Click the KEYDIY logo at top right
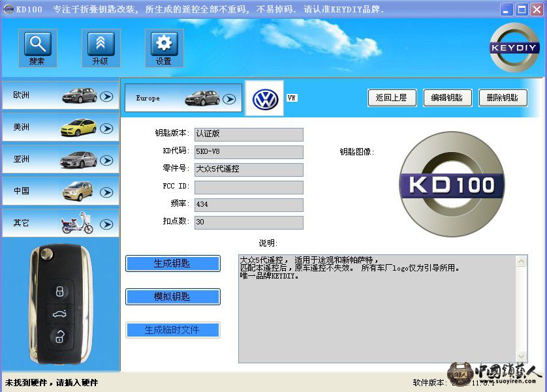The image size is (547, 392). pos(514,48)
